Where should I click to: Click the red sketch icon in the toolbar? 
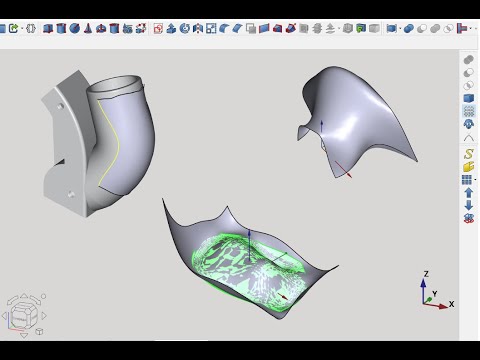[158, 29]
